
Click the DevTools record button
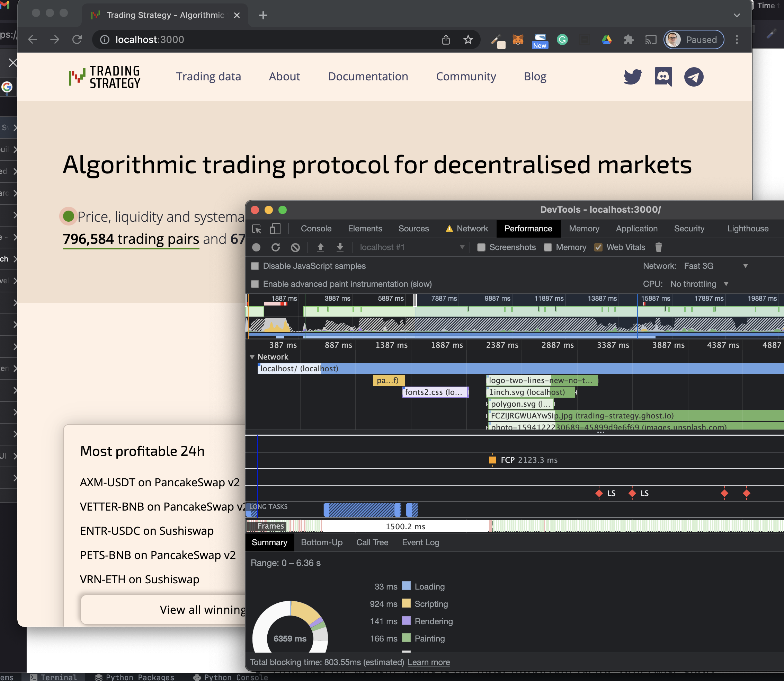[256, 247]
